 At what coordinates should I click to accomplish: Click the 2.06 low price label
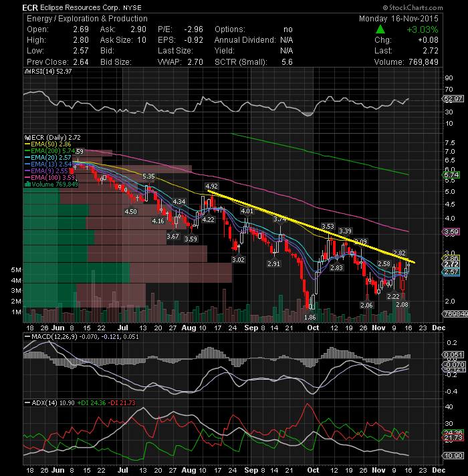(x=366, y=305)
